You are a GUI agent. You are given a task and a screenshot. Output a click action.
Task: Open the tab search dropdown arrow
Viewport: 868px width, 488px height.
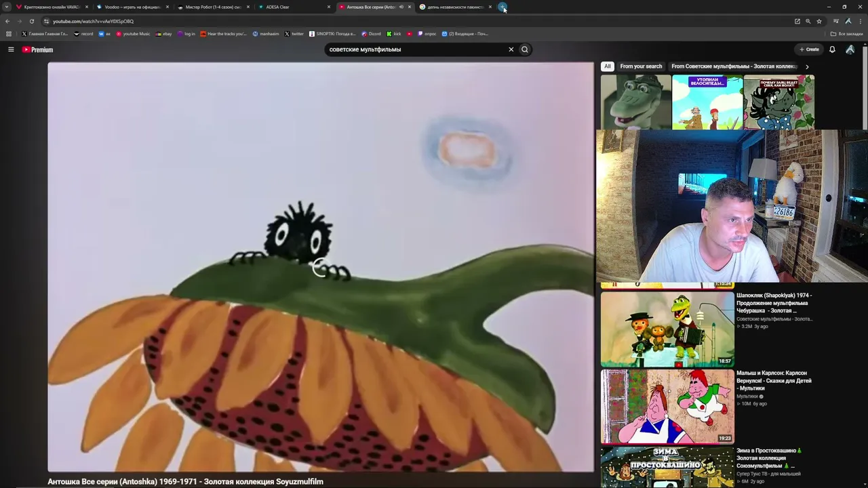[x=7, y=7]
